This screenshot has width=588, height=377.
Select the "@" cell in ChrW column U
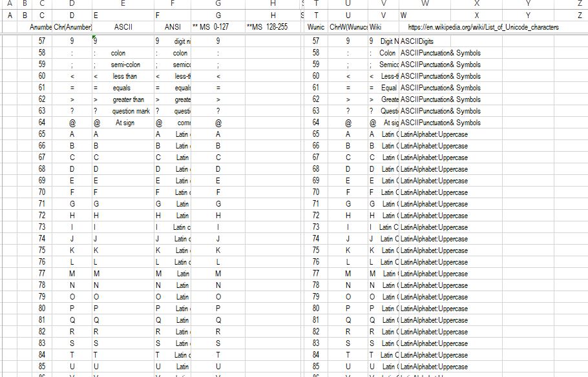[348, 123]
